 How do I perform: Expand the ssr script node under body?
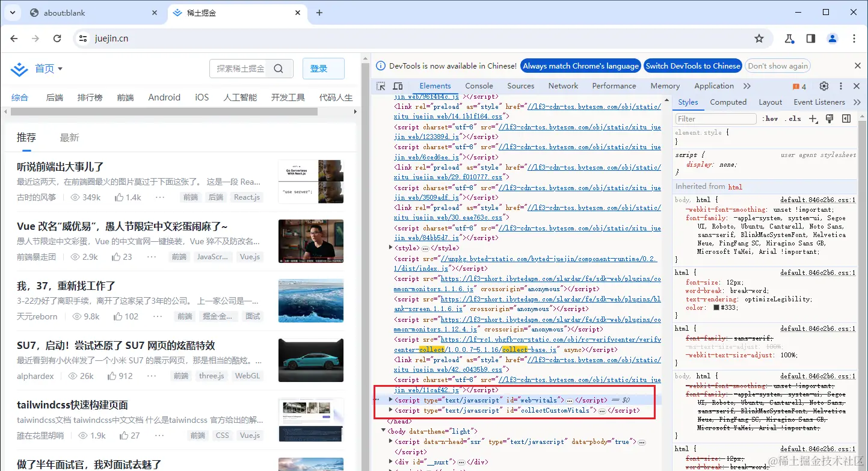[x=390, y=441]
